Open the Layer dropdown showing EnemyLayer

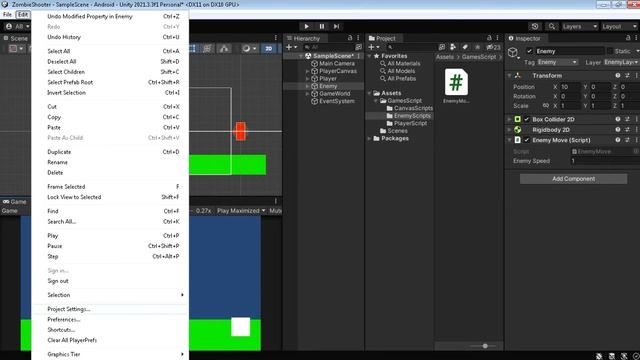pos(621,62)
